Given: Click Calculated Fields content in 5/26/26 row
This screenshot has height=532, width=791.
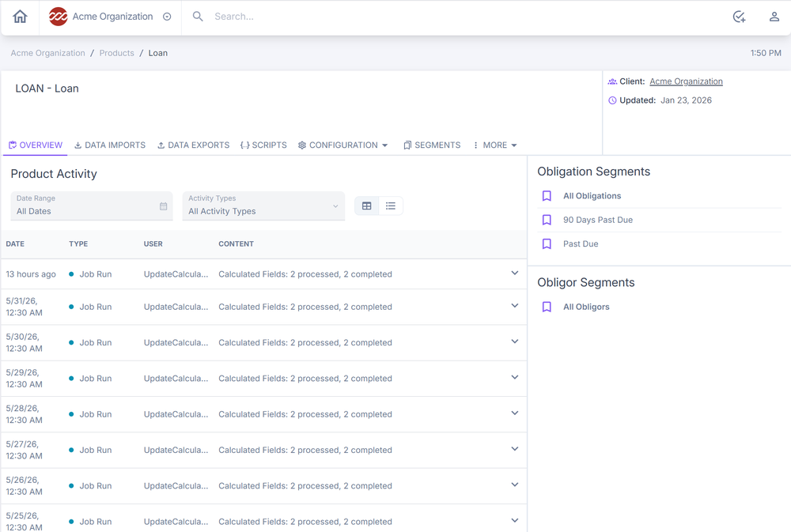Looking at the screenshot, I should point(305,485).
